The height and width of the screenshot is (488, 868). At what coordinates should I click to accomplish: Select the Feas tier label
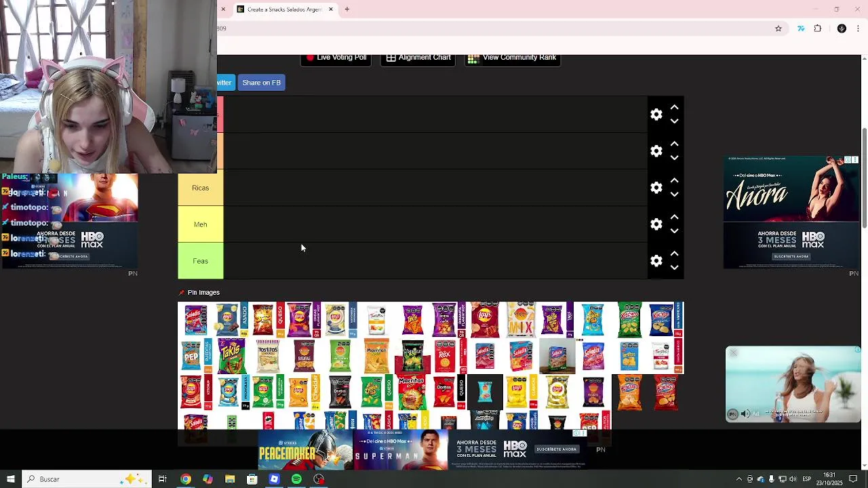coord(200,261)
